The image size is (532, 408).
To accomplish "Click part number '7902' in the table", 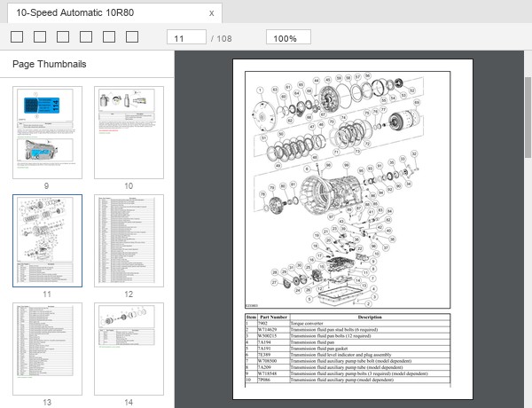I will (262, 324).
